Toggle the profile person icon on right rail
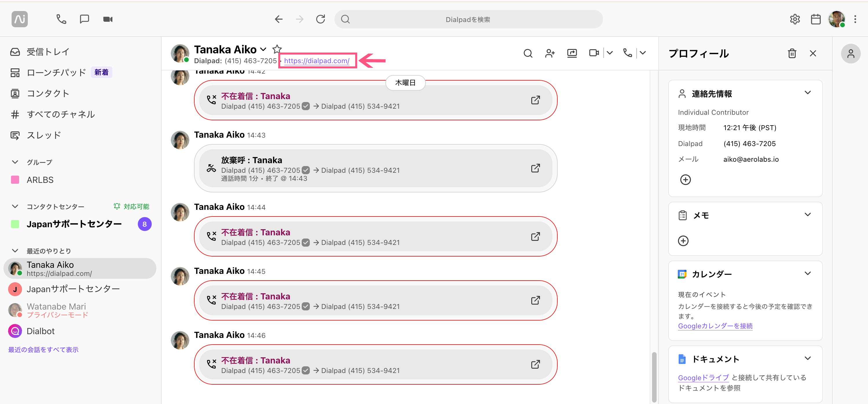The width and height of the screenshot is (868, 404). 850,54
